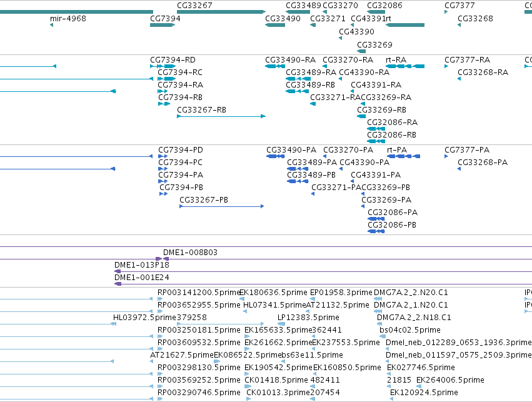
Task: Click EST DMG7A.2_2.N18.C1 label
Action: pos(414,318)
